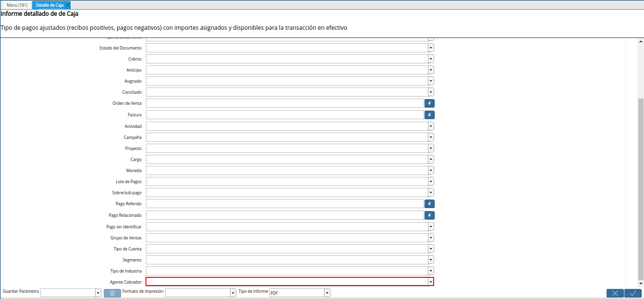Open Factura lookup button
This screenshot has width=644, height=299.
pyautogui.click(x=429, y=115)
